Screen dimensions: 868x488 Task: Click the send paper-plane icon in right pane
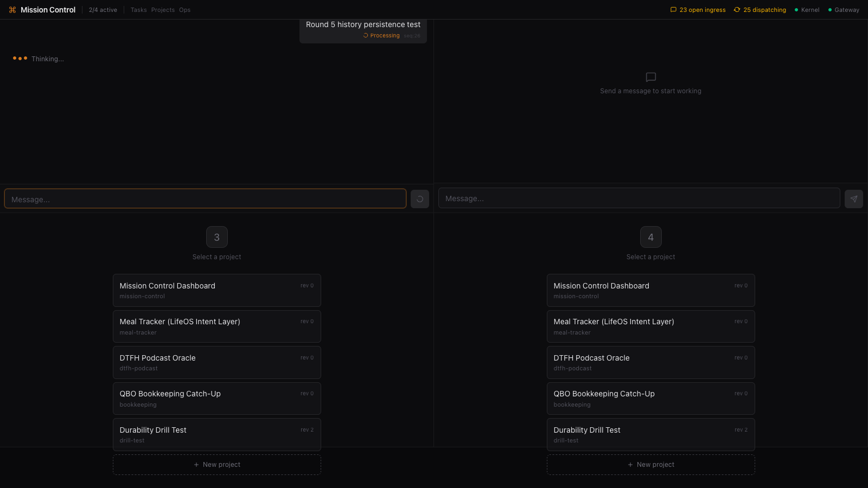click(853, 199)
